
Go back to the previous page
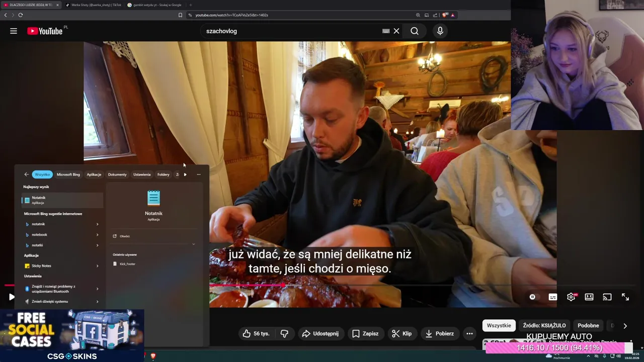(6, 15)
